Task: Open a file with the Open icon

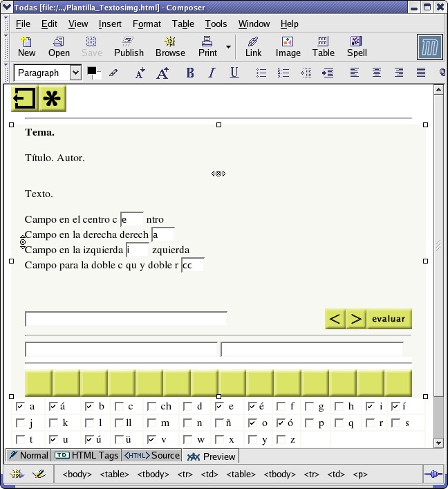Action: pyautogui.click(x=59, y=46)
